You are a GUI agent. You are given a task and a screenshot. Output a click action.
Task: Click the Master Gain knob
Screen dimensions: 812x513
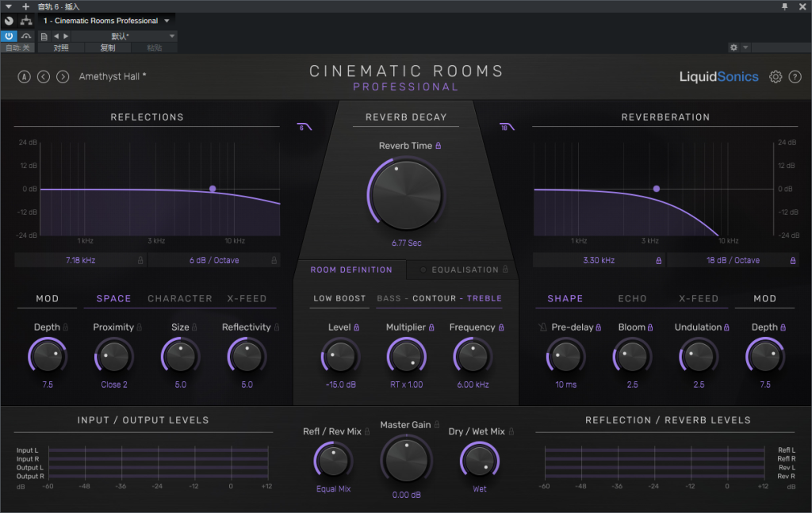coord(406,460)
